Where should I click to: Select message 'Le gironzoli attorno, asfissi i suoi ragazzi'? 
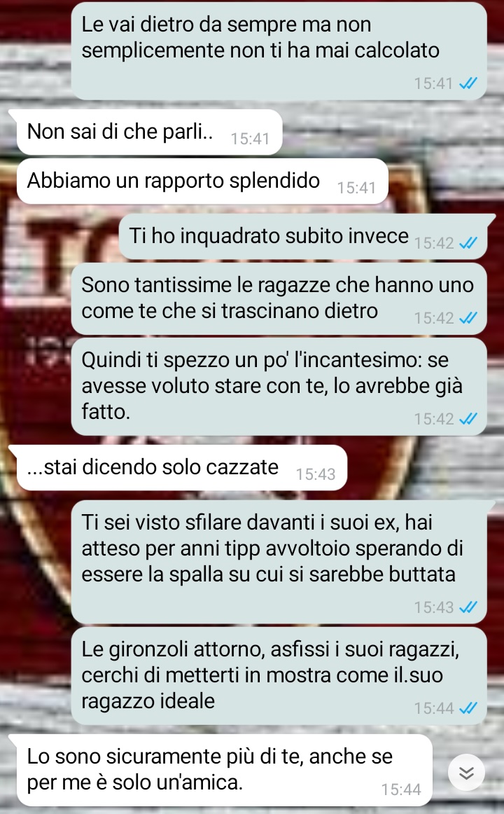[x=279, y=676]
